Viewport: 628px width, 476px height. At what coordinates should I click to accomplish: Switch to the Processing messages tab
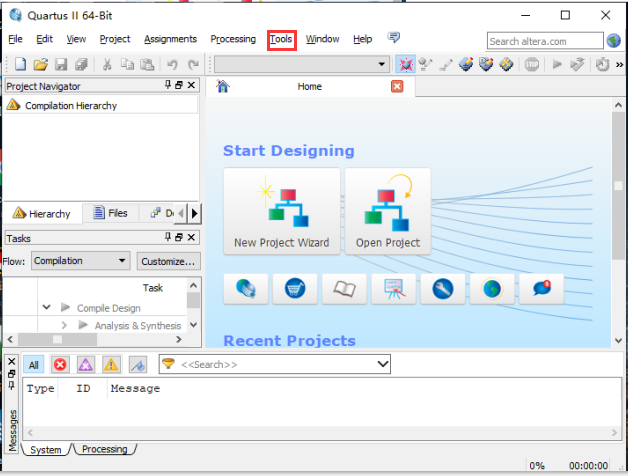(104, 449)
